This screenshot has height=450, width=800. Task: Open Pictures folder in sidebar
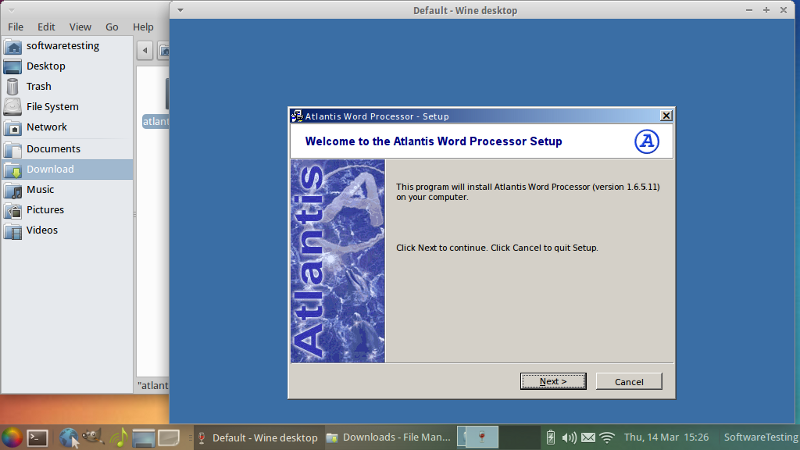click(x=67, y=210)
